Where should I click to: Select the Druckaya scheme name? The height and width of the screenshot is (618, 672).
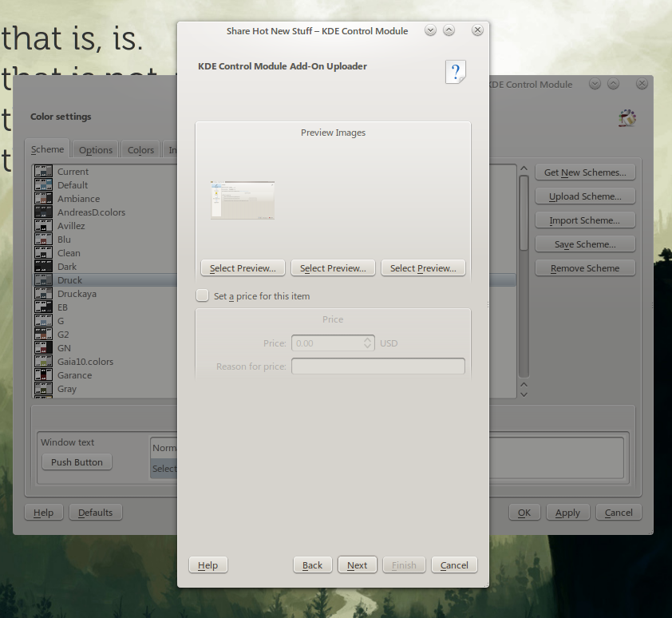click(77, 294)
